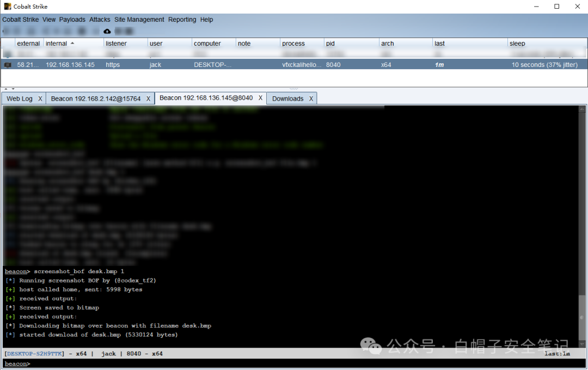Close the Beacon 192.168.2.142@15764 tab
Viewport: 588px width, 370px height.
click(x=148, y=98)
